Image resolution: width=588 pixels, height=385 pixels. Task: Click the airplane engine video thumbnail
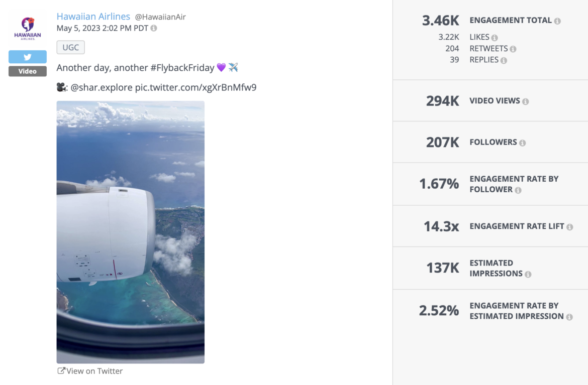(x=130, y=232)
